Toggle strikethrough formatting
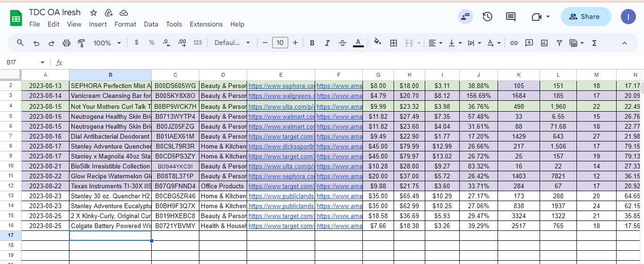The width and height of the screenshot is (644, 264). [343, 43]
